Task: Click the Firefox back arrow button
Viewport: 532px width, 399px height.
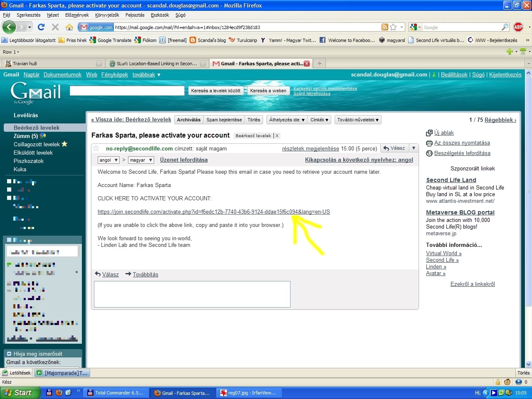Action: click(9, 27)
